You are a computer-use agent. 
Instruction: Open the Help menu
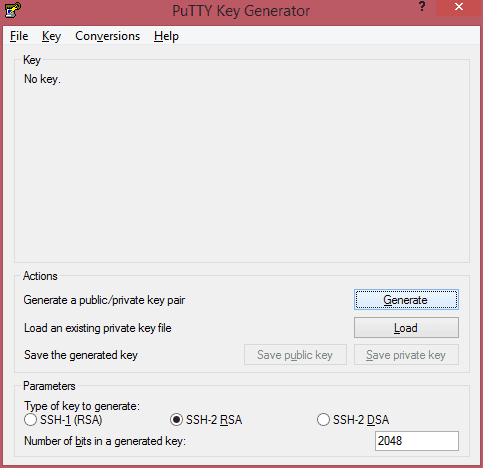pyautogui.click(x=166, y=36)
